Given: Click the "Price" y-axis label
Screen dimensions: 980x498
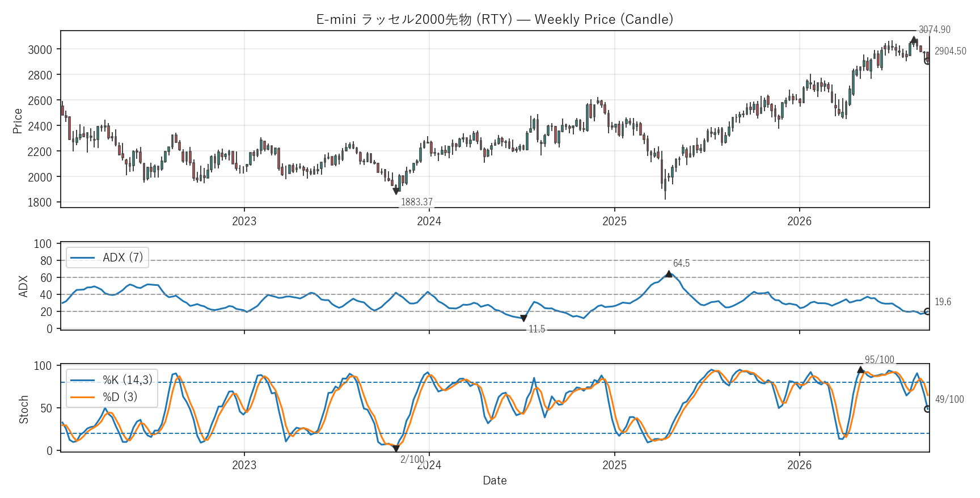Looking at the screenshot, I should click(18, 121).
